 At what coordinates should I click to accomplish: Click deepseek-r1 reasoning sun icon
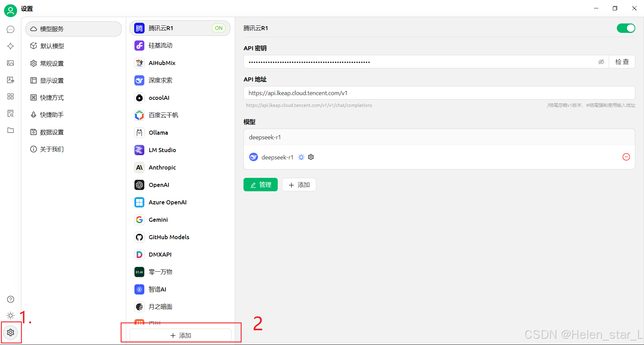pos(301,157)
